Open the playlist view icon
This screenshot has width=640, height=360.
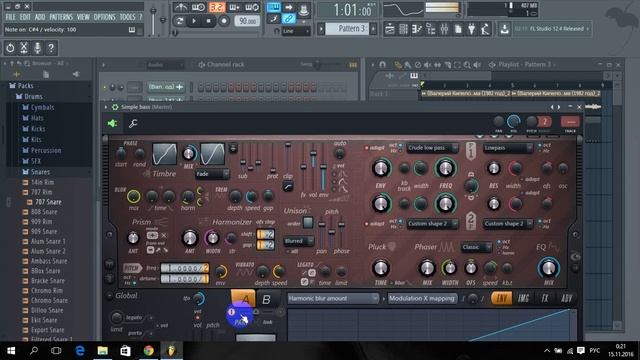[x=389, y=29]
